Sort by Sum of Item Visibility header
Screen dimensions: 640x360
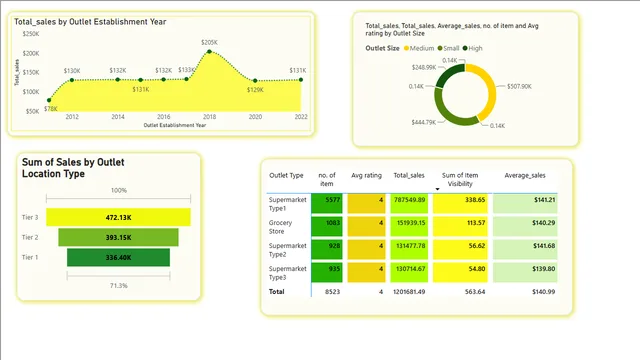[460, 180]
